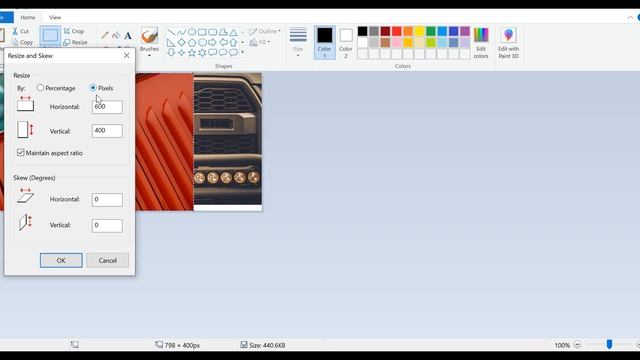This screenshot has height=360, width=640.
Task: Close the Resize and Skew dialog
Action: coord(127,56)
